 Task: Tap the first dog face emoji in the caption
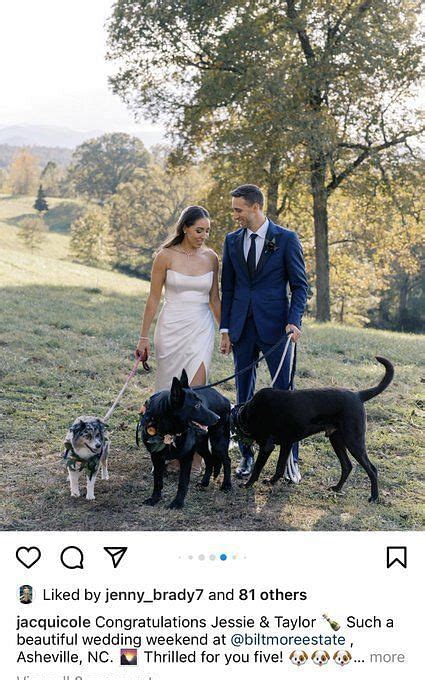298,657
